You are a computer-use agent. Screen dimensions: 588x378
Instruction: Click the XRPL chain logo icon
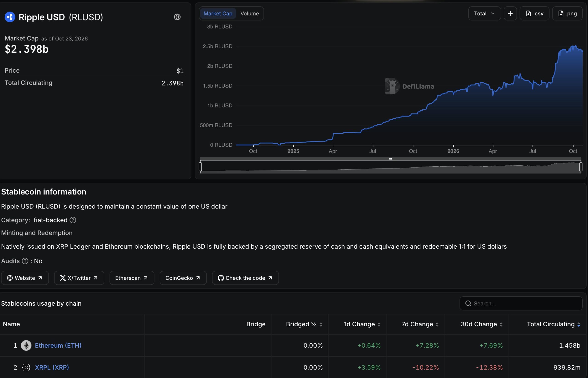26,367
